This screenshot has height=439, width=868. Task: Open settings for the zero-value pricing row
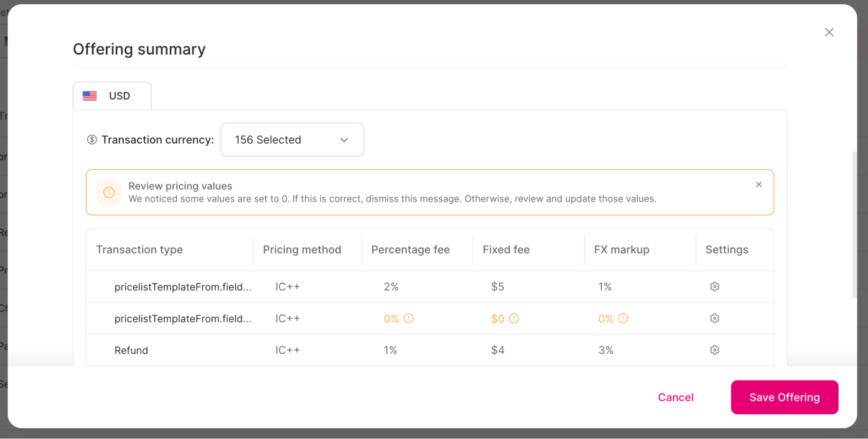[714, 318]
